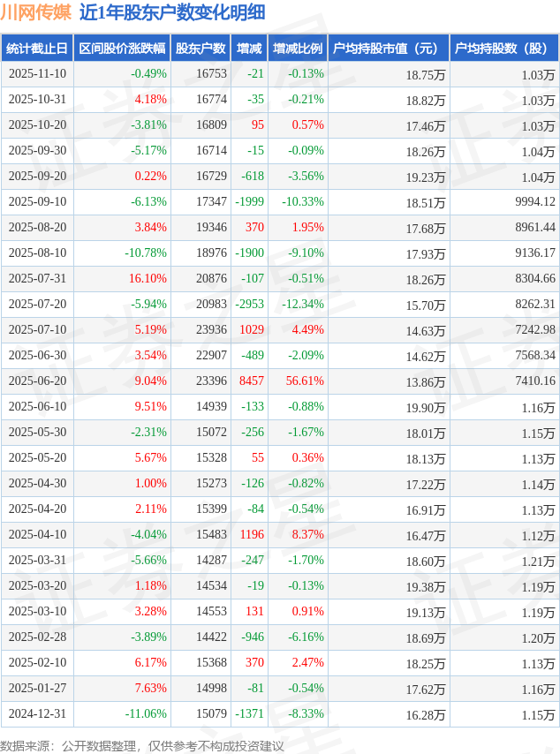Image resolution: width=560 pixels, height=754 pixels.
Task: Click the 股东户数 column header
Action: pyautogui.click(x=200, y=49)
